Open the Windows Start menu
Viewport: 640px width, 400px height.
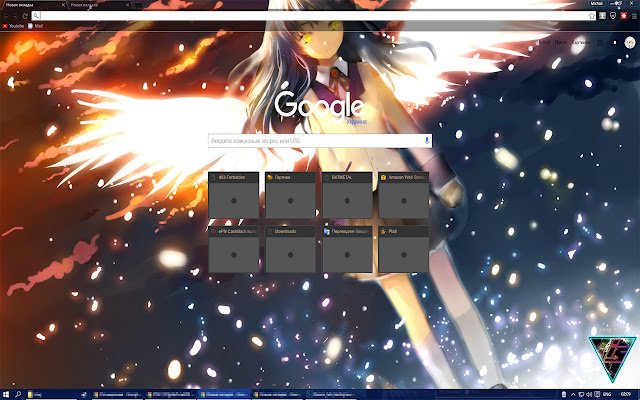(6, 394)
